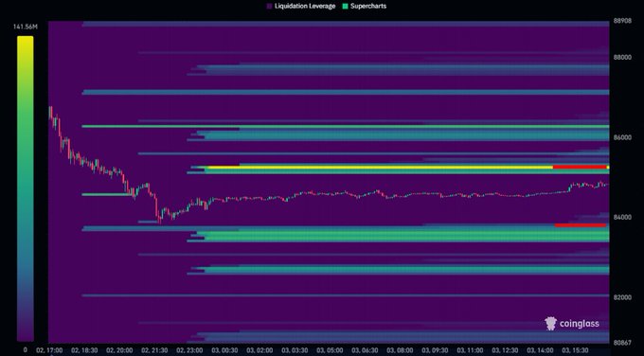The width and height of the screenshot is (644, 356).
Task: Click the red marker on yellow band
Action: [580, 168]
